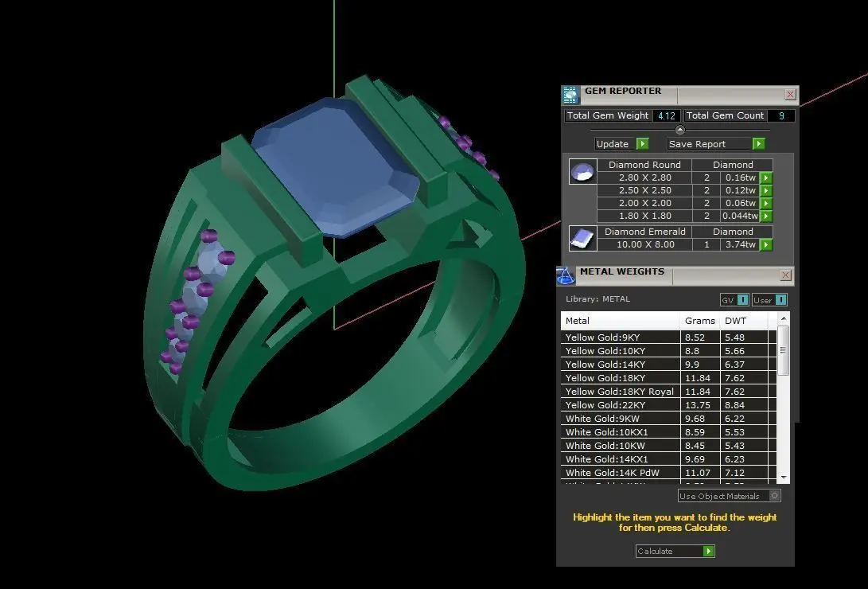
Task: Close the Metal Weights panel
Action: coord(785,275)
